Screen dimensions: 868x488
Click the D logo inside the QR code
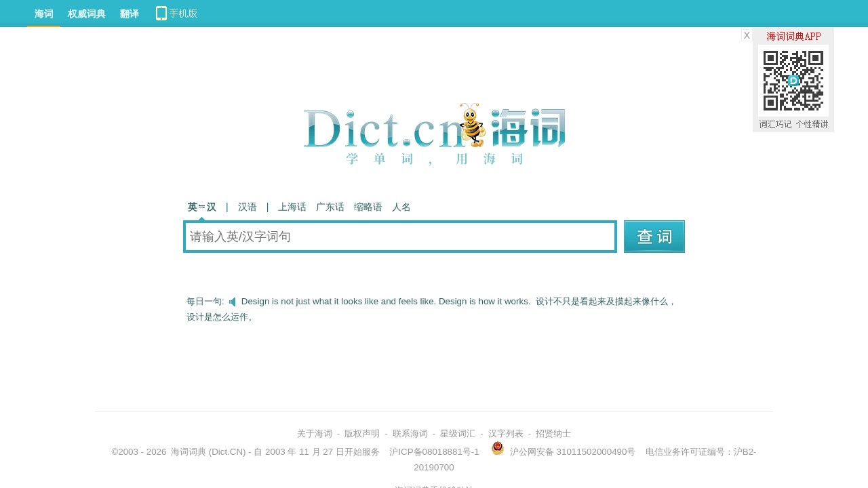coord(793,81)
